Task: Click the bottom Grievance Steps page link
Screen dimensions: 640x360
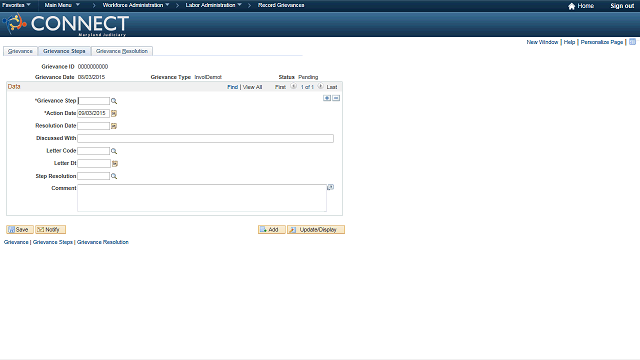Action: tap(53, 242)
